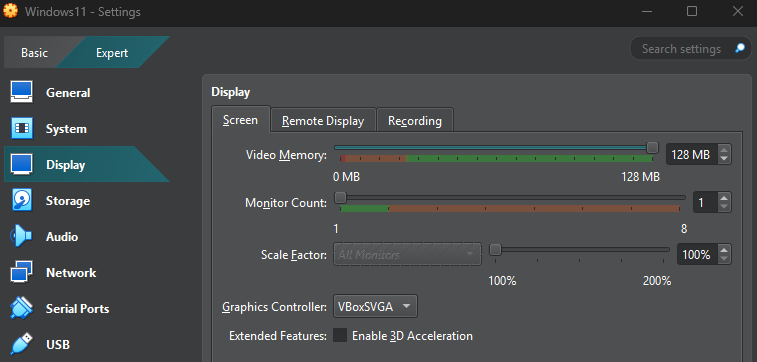Click the Network monitors icon in sidebar
Image resolution: width=757 pixels, height=362 pixels.
(22, 272)
